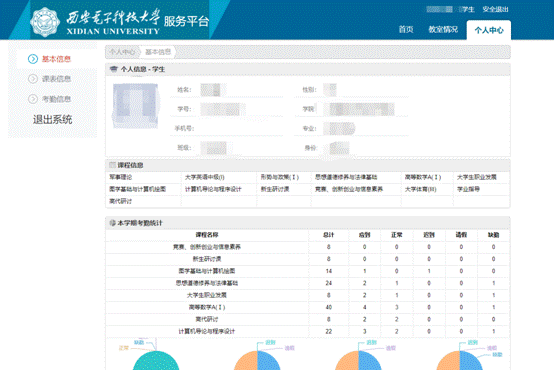554x370 pixels.
Task: Switch to the 首页 tab
Action: click(406, 29)
